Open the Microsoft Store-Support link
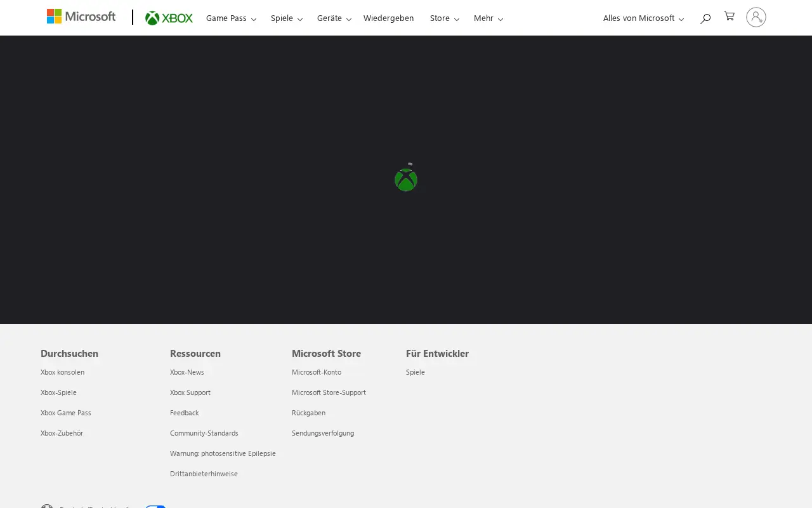Image resolution: width=812 pixels, height=508 pixels. (x=329, y=392)
